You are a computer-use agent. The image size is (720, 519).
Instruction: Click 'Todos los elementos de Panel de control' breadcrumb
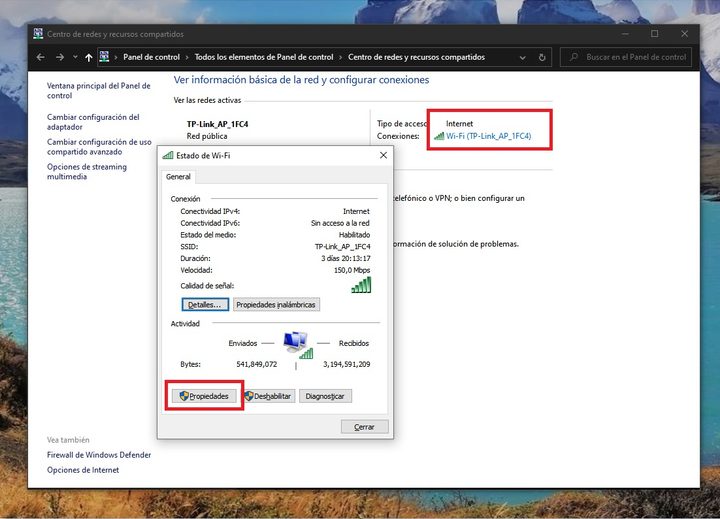click(264, 57)
